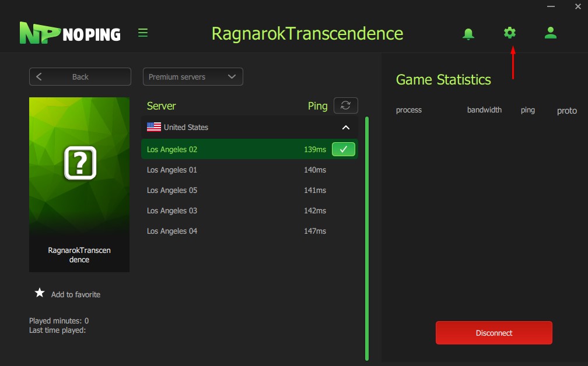Toggle the Los Angeles 02 selected checkmark
Viewport: 588px width, 366px height.
pyautogui.click(x=344, y=149)
